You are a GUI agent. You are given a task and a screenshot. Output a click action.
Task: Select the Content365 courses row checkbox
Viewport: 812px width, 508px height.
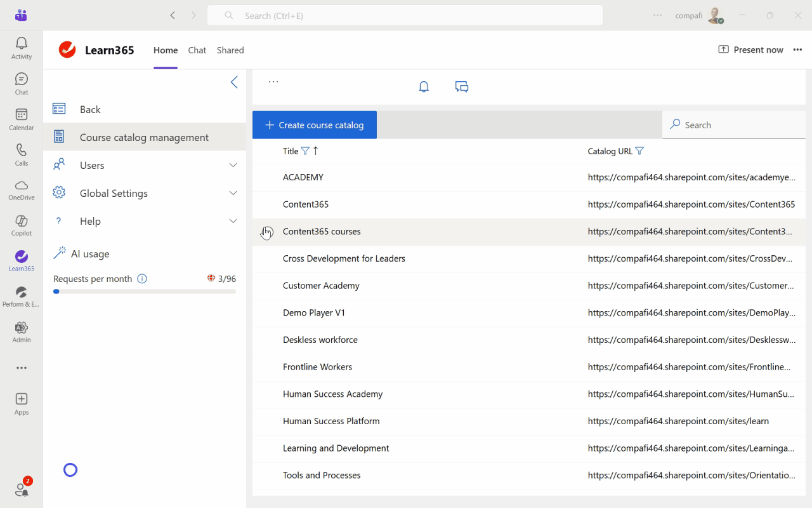pos(267,232)
